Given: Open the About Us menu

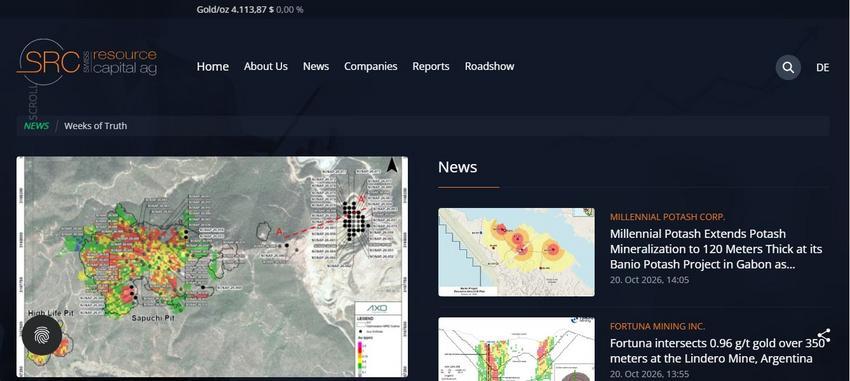Looking at the screenshot, I should pyautogui.click(x=266, y=66).
